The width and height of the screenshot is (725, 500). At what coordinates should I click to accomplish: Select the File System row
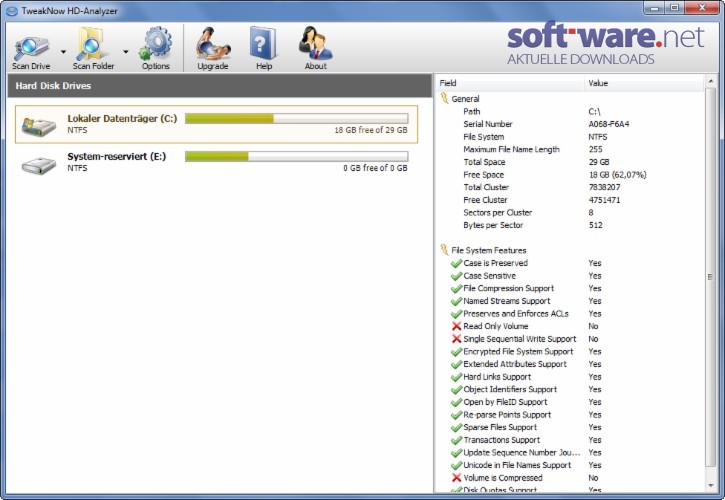point(570,137)
